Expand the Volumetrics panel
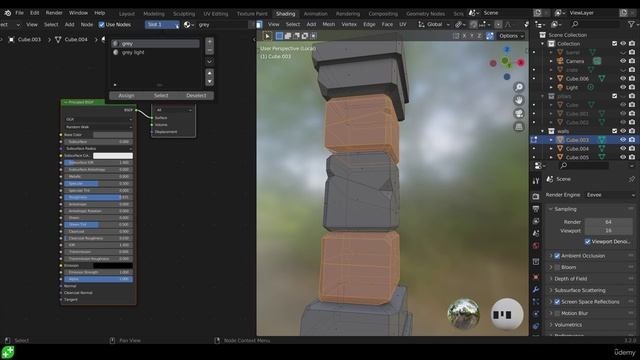Viewport: 640px width, 360px height. click(x=551, y=325)
